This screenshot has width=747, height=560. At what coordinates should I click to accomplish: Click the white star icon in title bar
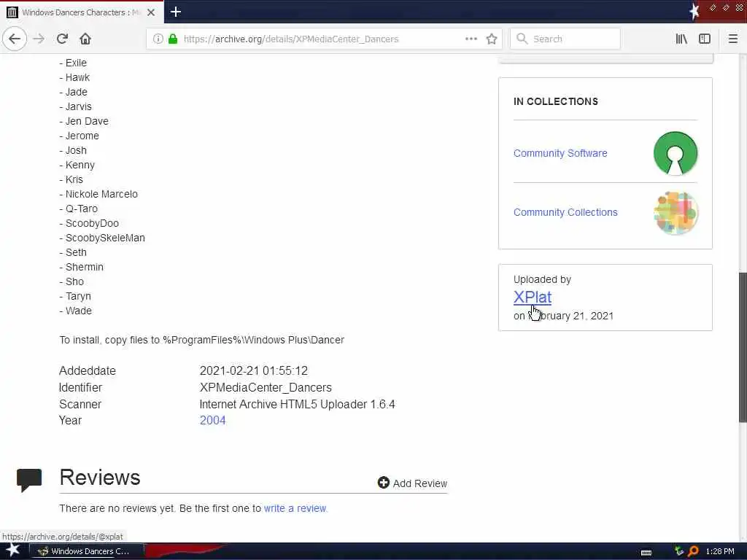[x=694, y=12]
